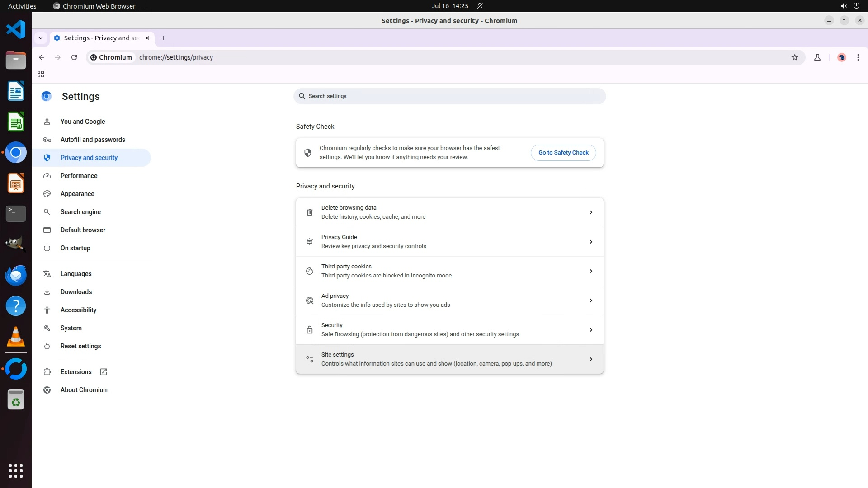Expand the Delete browsing data row
Screen dimensions: 868x488
pyautogui.click(x=449, y=212)
